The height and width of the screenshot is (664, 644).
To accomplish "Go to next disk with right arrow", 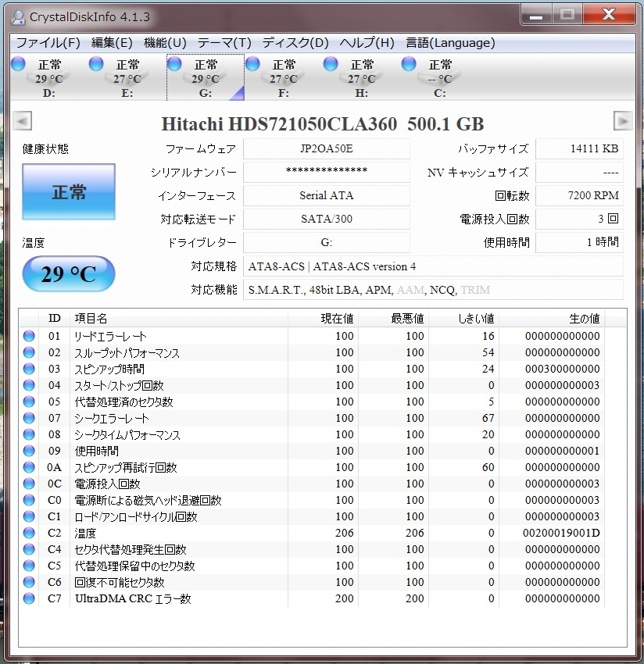I will tap(623, 121).
